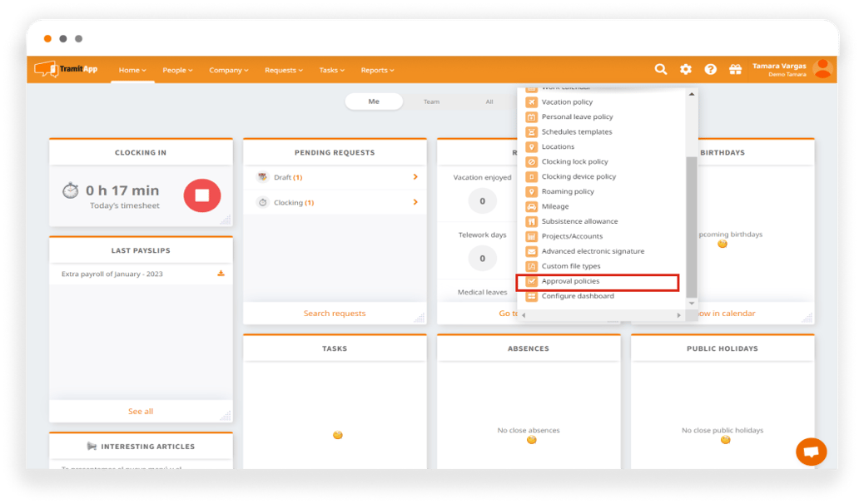Image resolution: width=859 pixels, height=504 pixels.
Task: Click the menu scrollbar down arrow
Action: 691,303
